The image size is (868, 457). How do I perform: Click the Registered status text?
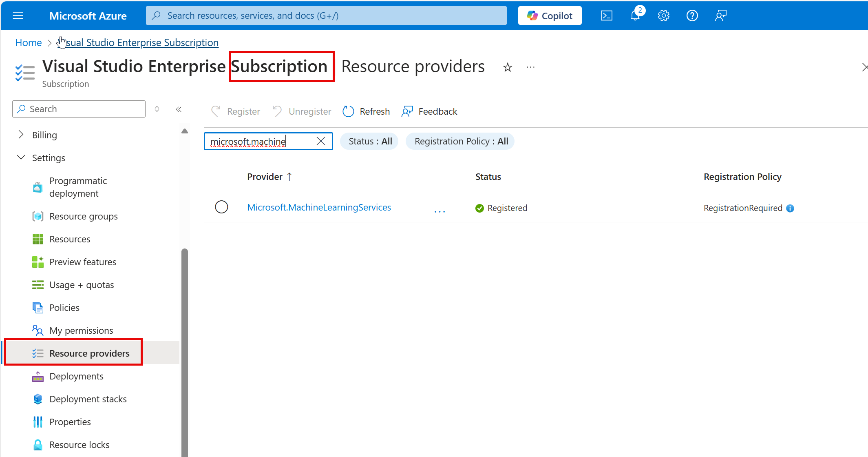(x=507, y=208)
